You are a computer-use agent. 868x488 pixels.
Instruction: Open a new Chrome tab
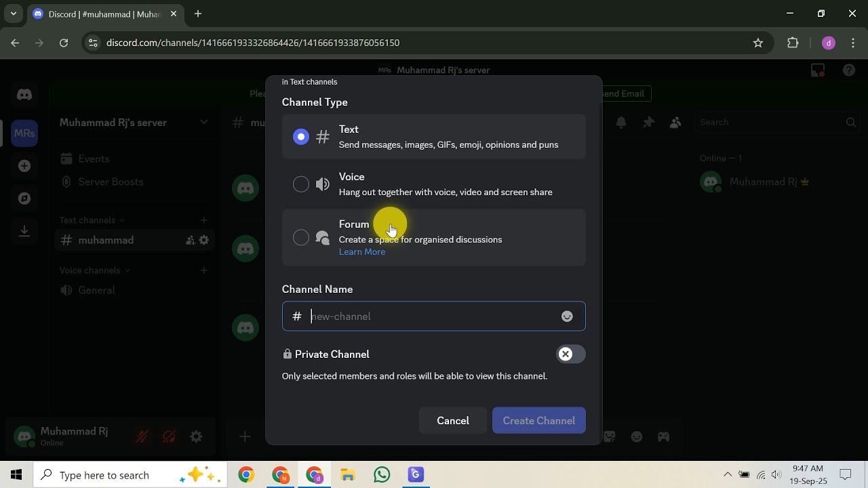(x=198, y=14)
